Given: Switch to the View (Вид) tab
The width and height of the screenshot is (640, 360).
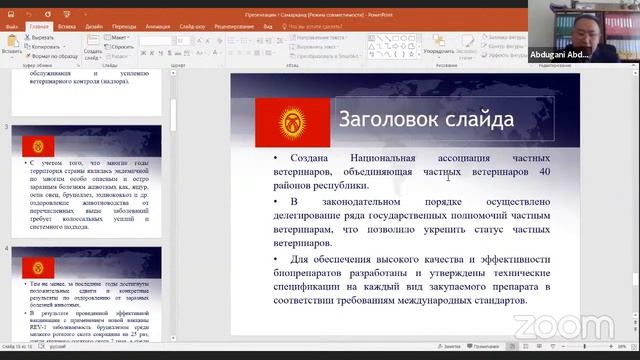Looking at the screenshot, I should click(x=268, y=27).
